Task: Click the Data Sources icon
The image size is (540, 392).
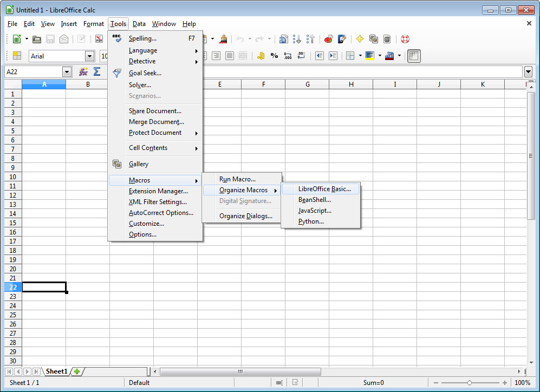Action: click(387, 39)
